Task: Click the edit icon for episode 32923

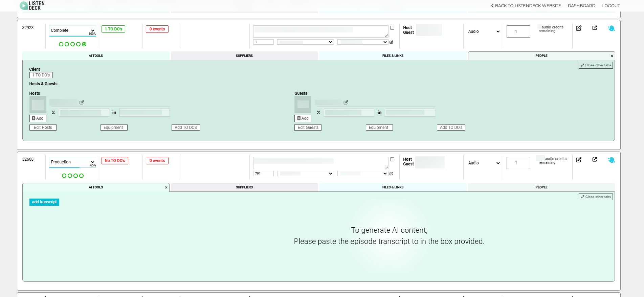Action: pyautogui.click(x=579, y=28)
